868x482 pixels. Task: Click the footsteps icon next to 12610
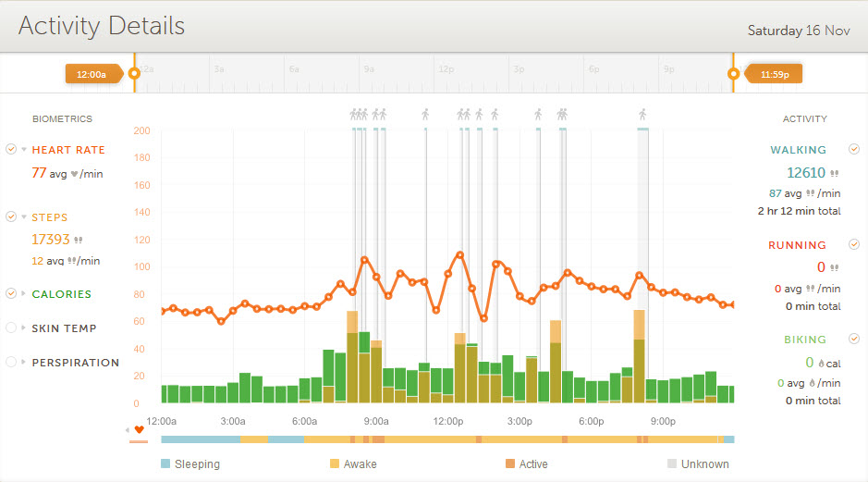pyautogui.click(x=835, y=173)
